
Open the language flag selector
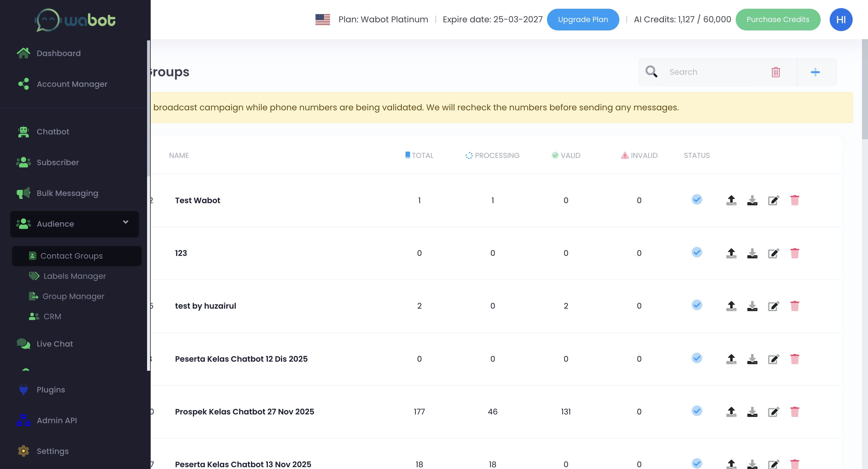pos(322,19)
